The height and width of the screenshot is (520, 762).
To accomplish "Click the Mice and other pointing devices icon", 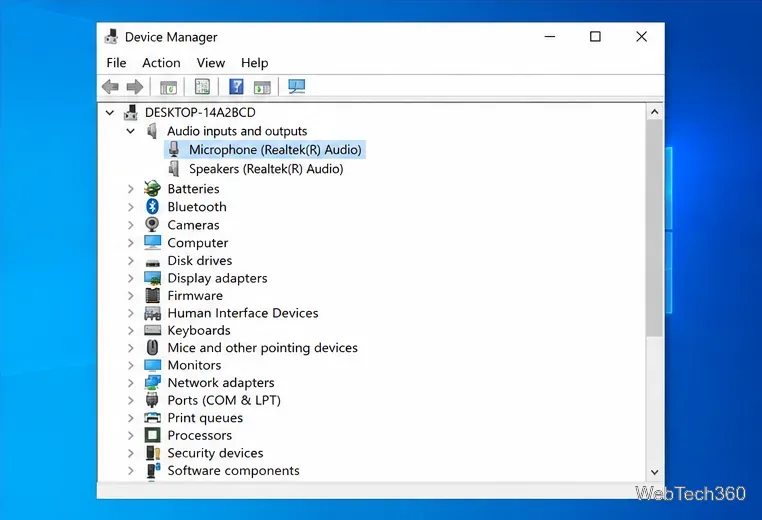I will click(153, 347).
